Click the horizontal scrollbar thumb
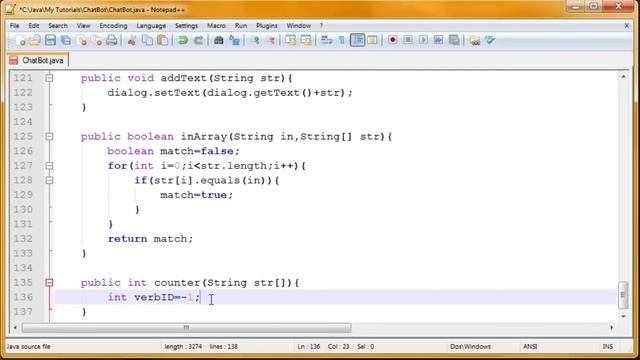The width and height of the screenshot is (640, 360). 186,327
